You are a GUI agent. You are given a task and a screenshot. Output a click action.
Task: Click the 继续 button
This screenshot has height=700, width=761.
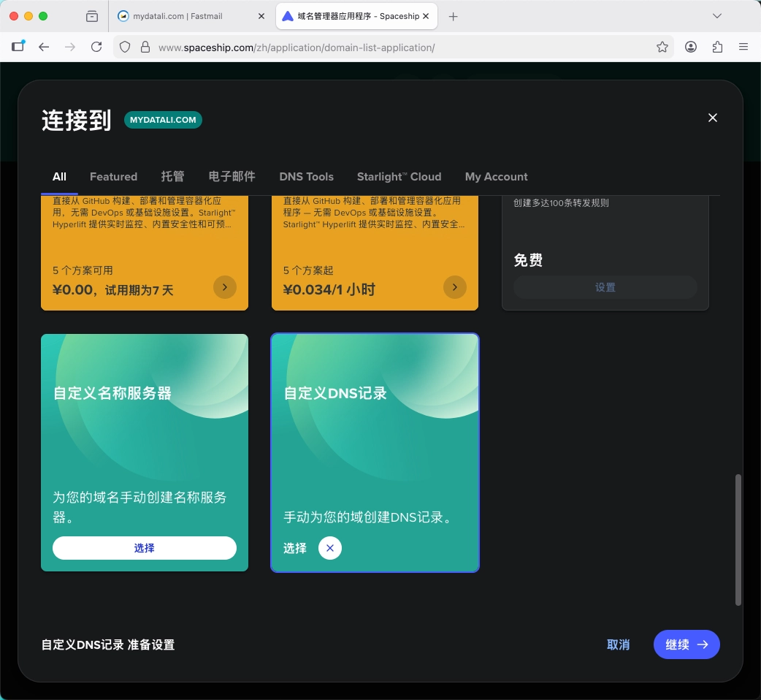tap(686, 644)
